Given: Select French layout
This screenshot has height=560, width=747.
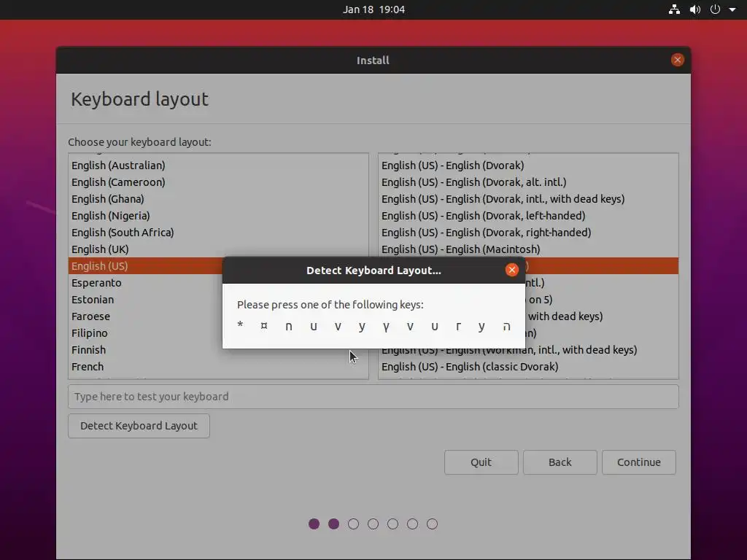Looking at the screenshot, I should point(218,367).
